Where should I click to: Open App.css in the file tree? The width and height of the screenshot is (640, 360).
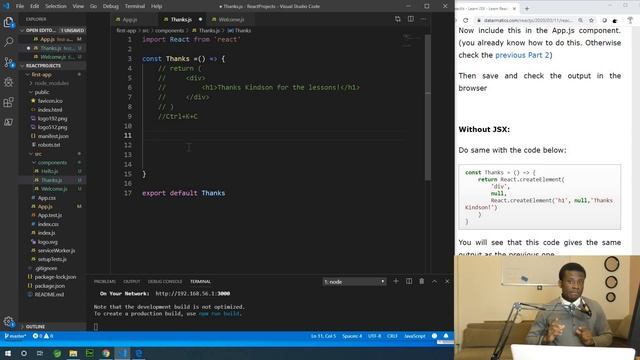47,198
